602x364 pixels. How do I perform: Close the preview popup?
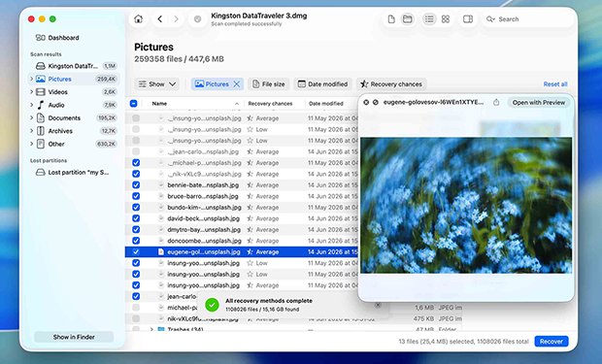366,102
